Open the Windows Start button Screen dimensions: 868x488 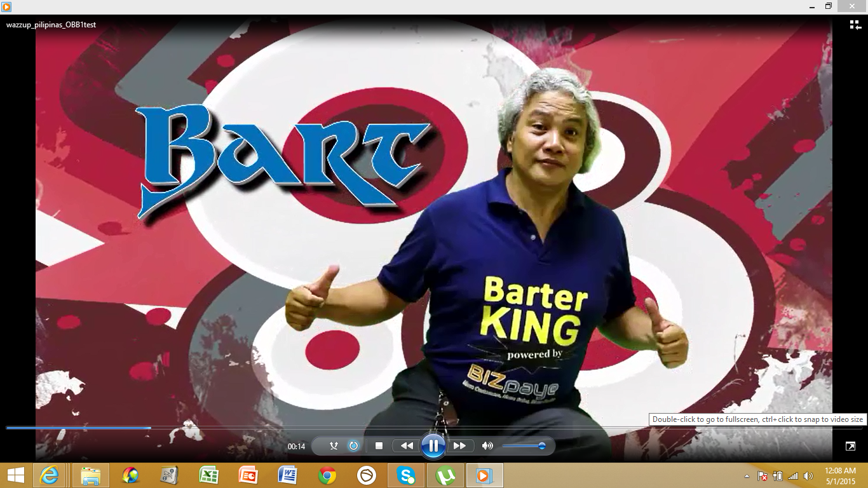click(x=16, y=475)
